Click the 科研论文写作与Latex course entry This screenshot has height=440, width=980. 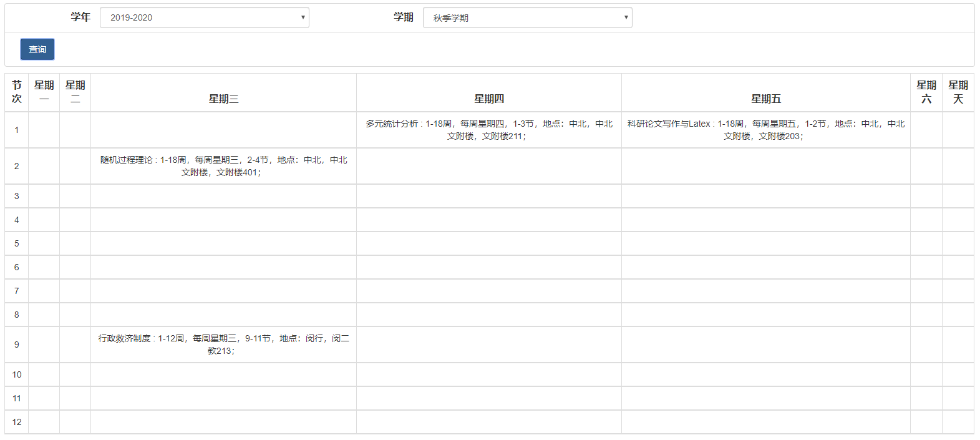(x=765, y=130)
